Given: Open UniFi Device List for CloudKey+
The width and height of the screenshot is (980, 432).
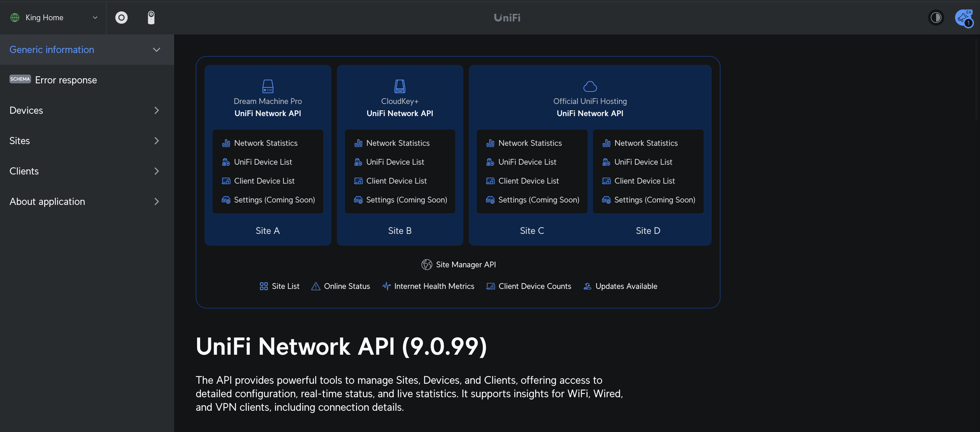Looking at the screenshot, I should (358, 162).
